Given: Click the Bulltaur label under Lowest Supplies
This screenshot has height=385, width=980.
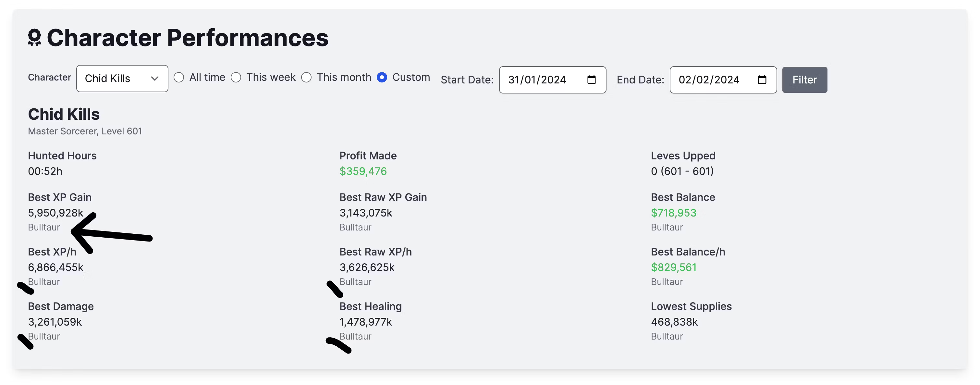Looking at the screenshot, I should (x=667, y=336).
